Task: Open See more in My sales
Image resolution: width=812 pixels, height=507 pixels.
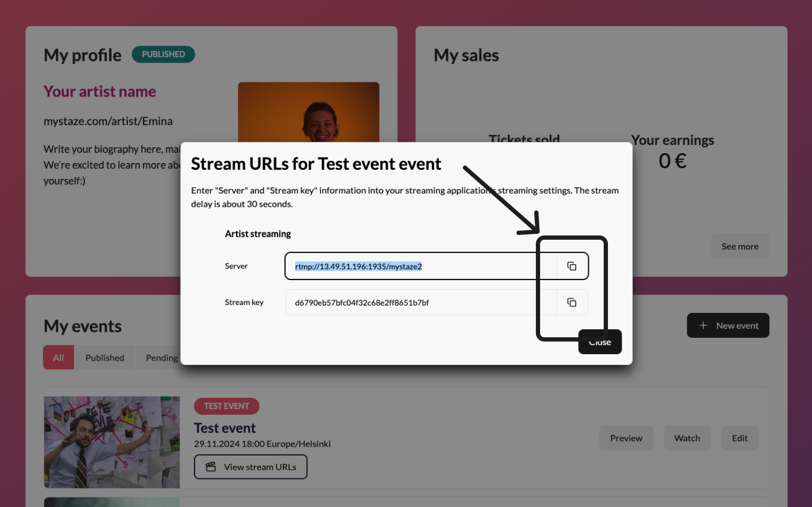Action: [x=739, y=247]
